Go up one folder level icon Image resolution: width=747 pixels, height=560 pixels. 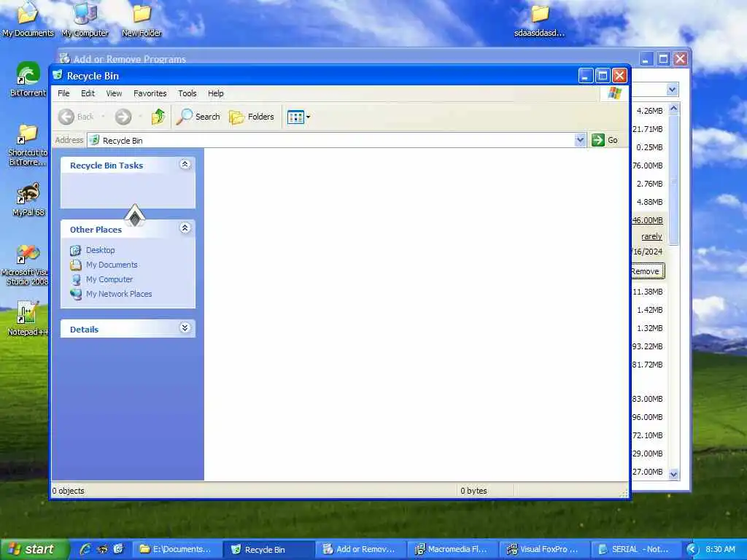click(x=158, y=117)
